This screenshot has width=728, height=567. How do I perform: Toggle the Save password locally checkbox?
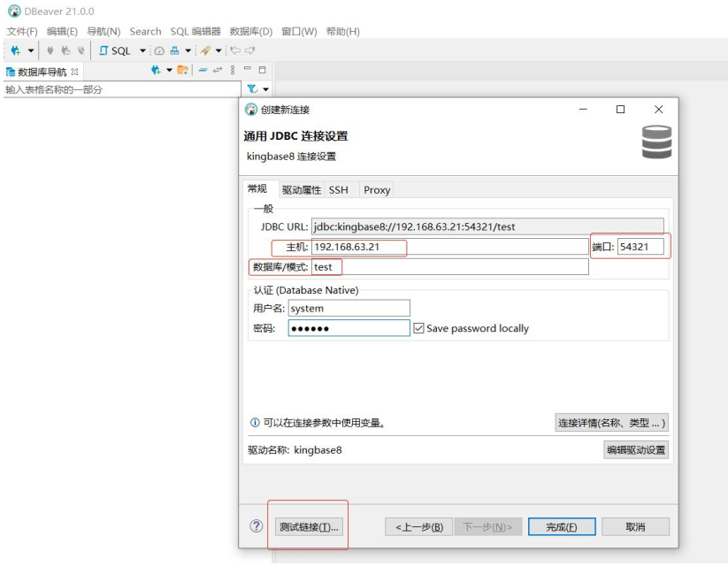(418, 328)
